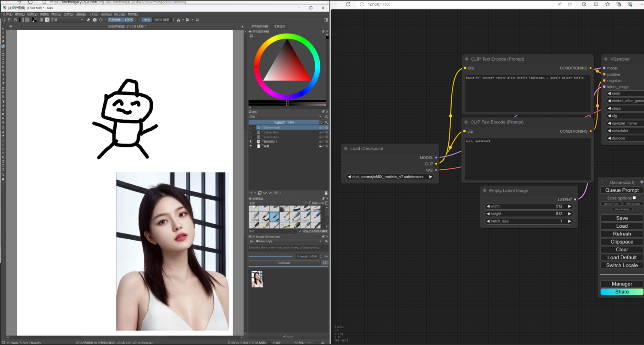The width and height of the screenshot is (644, 345).
Task: Select the ellipse tool in Krita toolbox
Action: pos(3,58)
